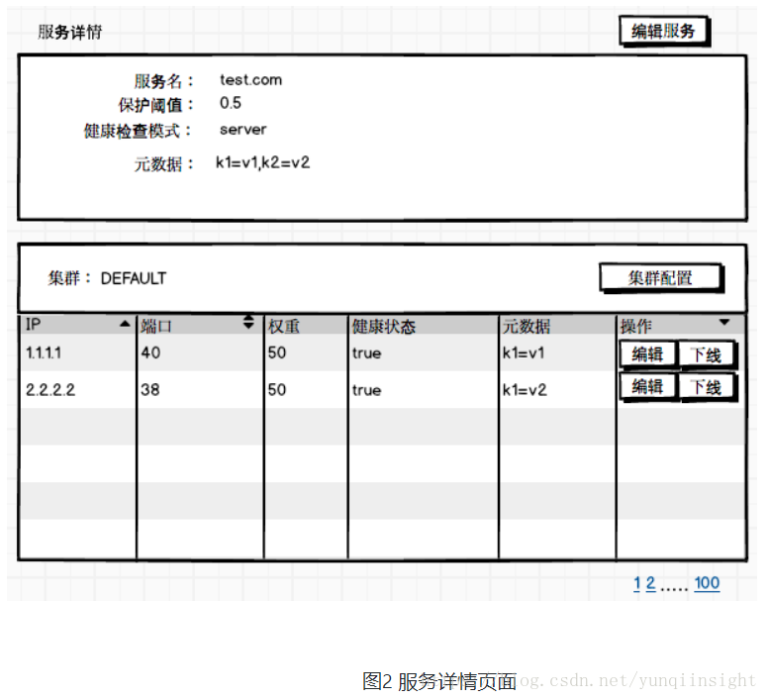Click metadata value k1=v1,k2=v2

(262, 162)
